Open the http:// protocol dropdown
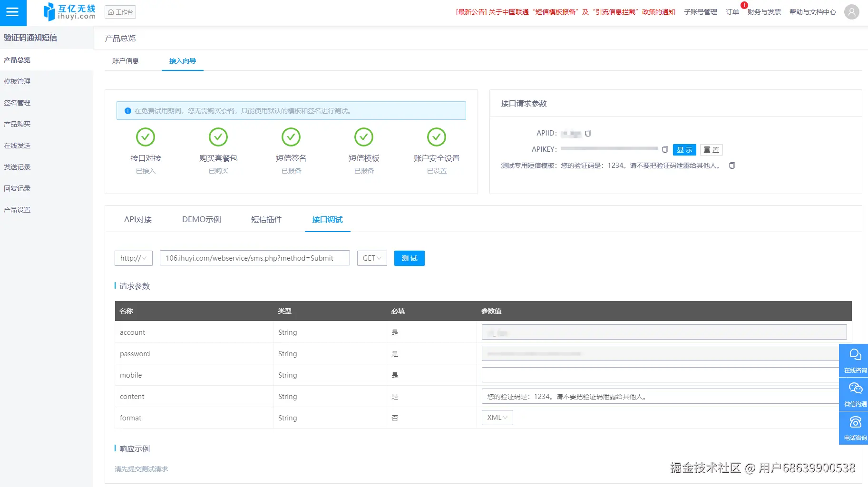The image size is (868, 487). coord(134,258)
